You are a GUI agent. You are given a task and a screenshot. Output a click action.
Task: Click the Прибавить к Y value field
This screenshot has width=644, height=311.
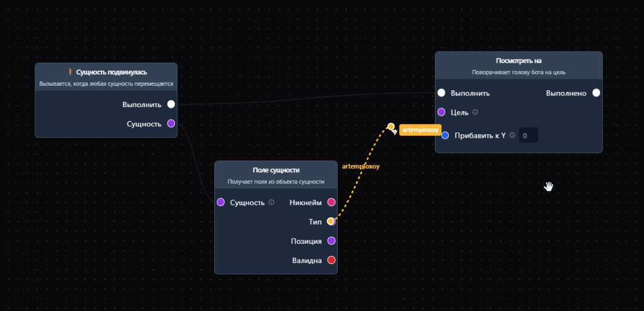coord(528,136)
